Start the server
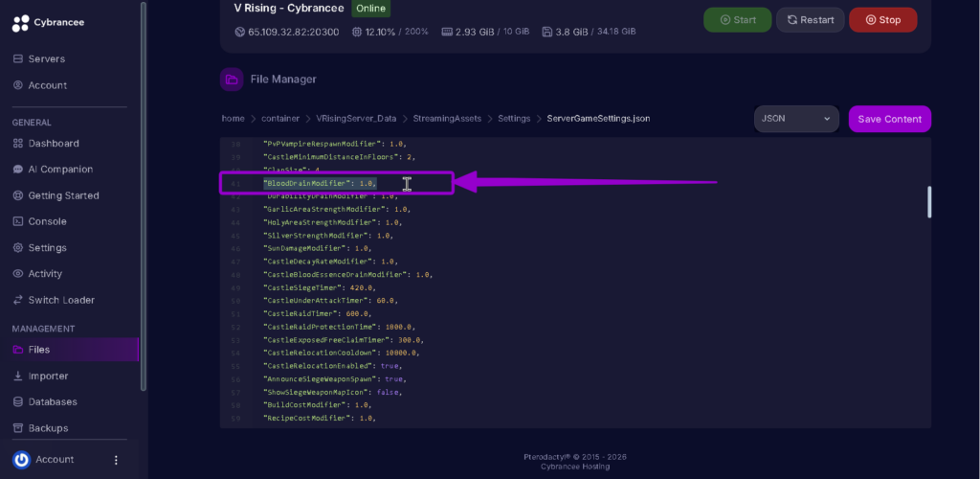 [x=738, y=20]
